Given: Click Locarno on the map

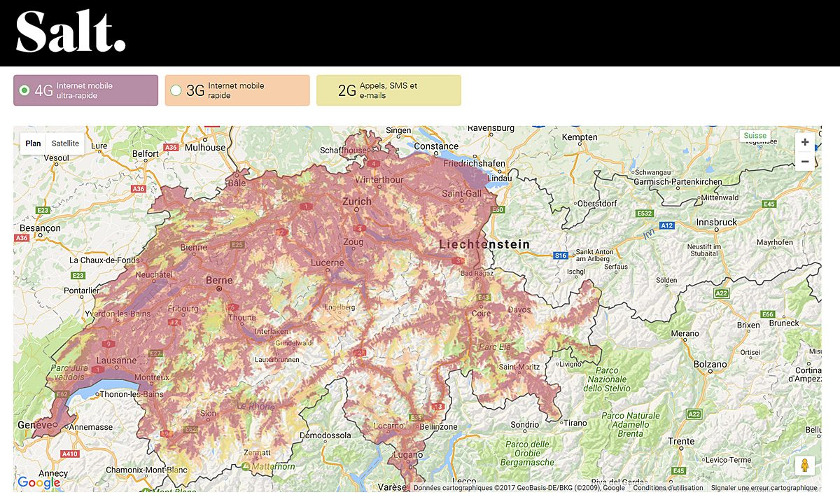Looking at the screenshot, I should click(x=388, y=425).
